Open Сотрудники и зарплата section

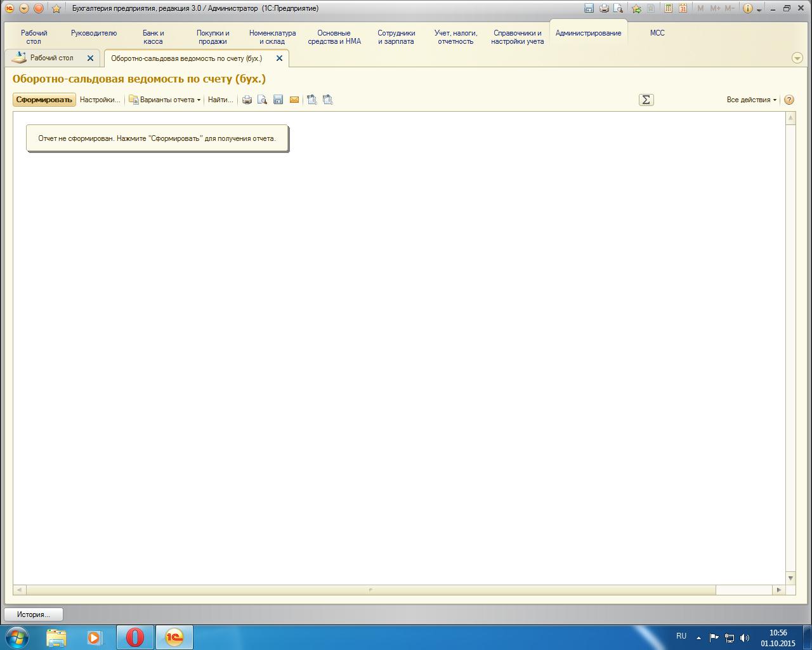[x=396, y=37]
